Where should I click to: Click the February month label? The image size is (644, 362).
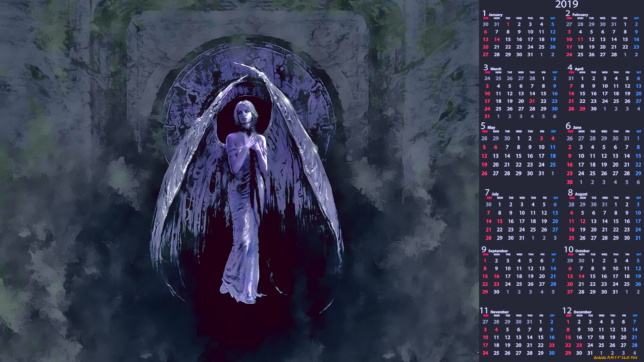coord(580,15)
